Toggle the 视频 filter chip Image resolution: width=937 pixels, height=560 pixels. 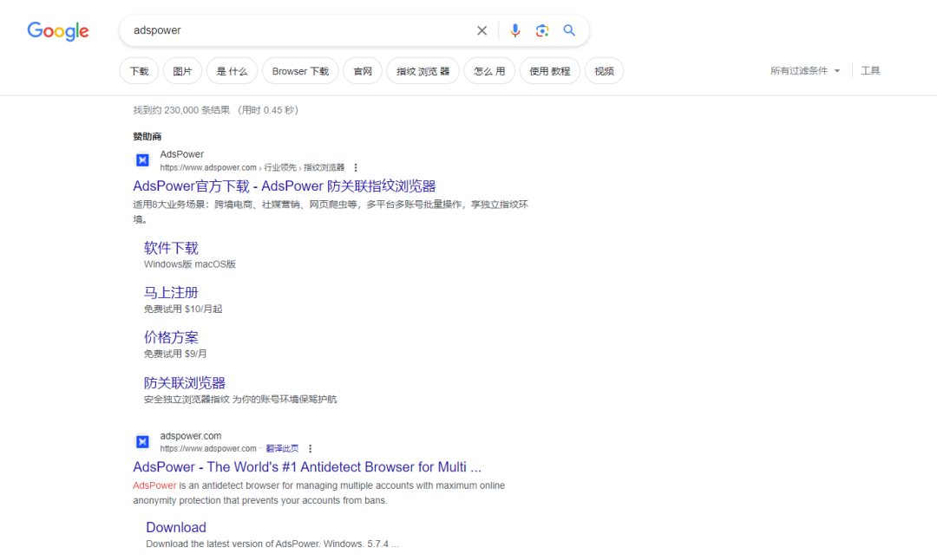tap(604, 70)
